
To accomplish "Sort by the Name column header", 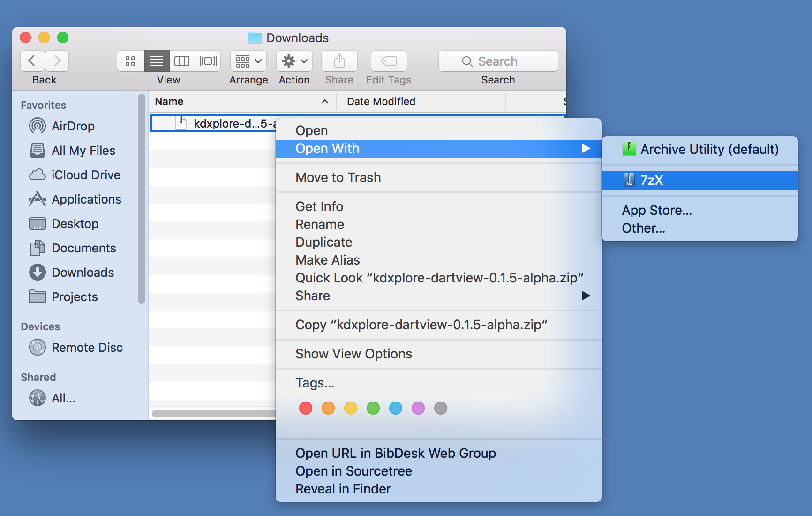I will coord(243,101).
